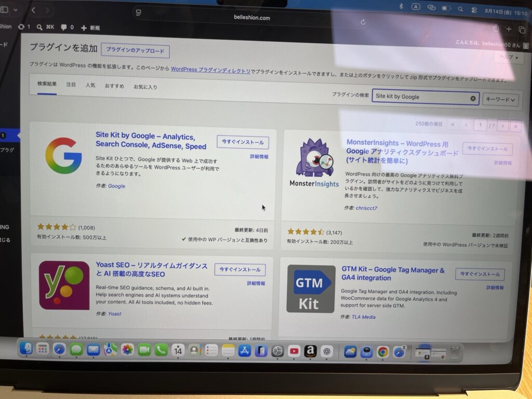Open the キーワード search type dropdown

(x=500, y=99)
